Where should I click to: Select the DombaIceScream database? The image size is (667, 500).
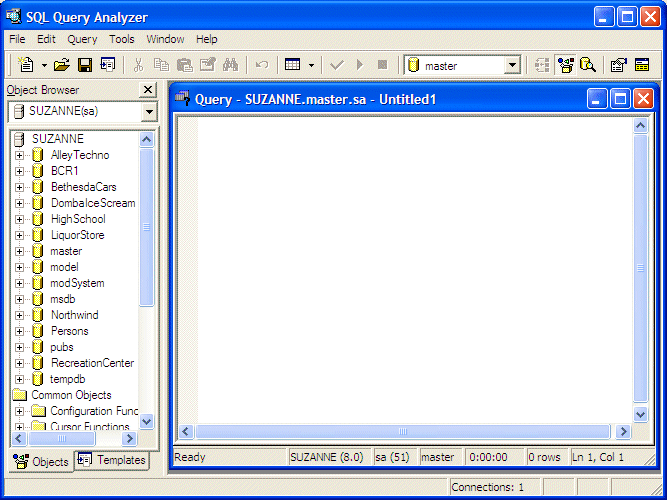point(93,203)
